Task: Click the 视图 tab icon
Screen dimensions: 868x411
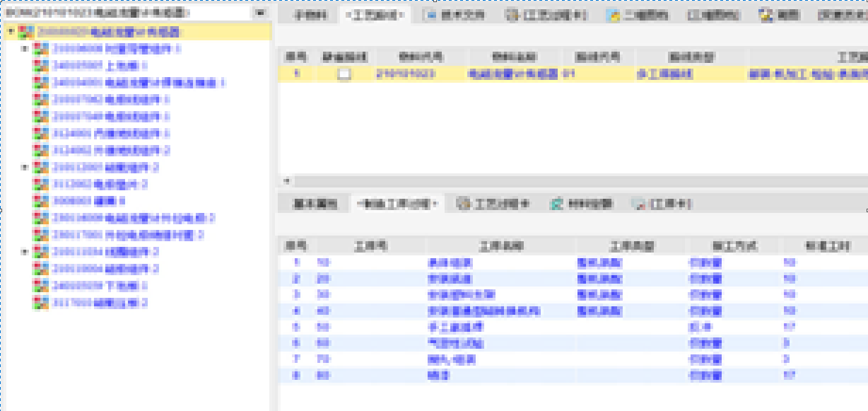Action: [x=766, y=16]
